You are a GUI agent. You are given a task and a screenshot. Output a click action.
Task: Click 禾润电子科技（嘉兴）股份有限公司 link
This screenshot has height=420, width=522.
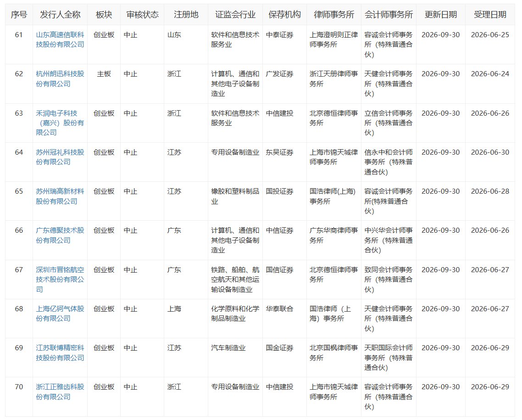(x=60, y=123)
